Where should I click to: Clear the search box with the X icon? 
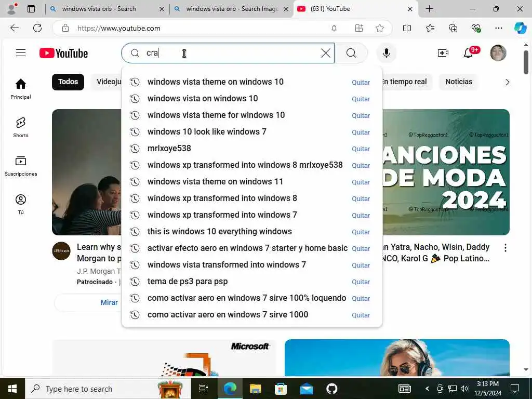(x=325, y=53)
